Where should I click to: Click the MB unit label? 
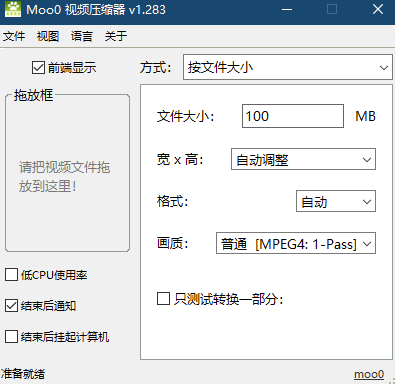pyautogui.click(x=365, y=116)
